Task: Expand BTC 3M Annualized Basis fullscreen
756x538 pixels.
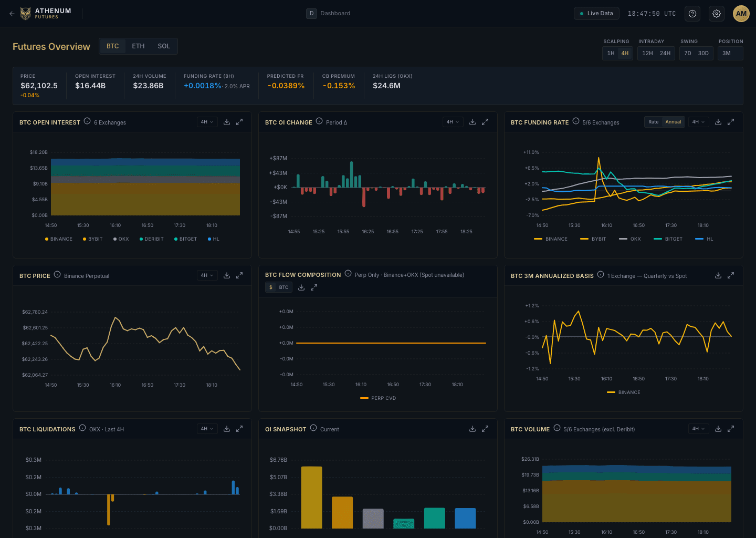Action: tap(731, 275)
